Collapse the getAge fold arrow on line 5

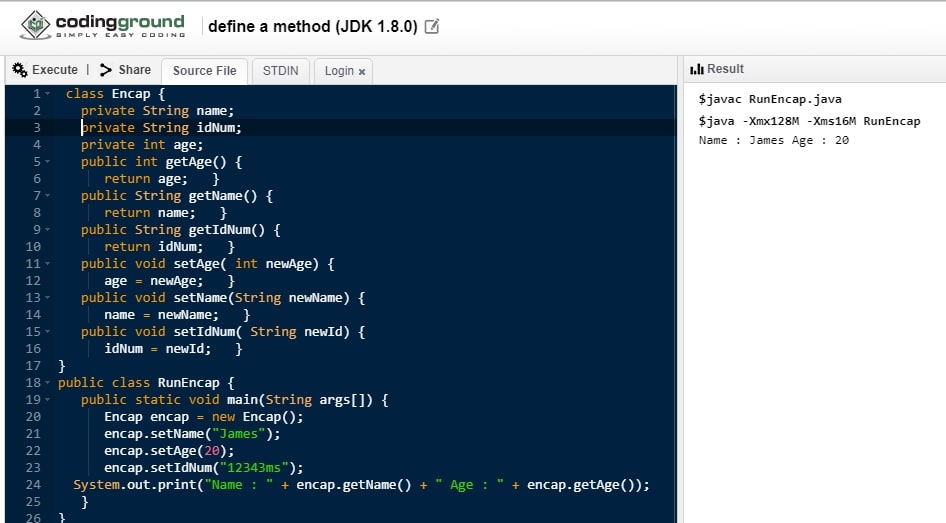[x=47, y=162]
